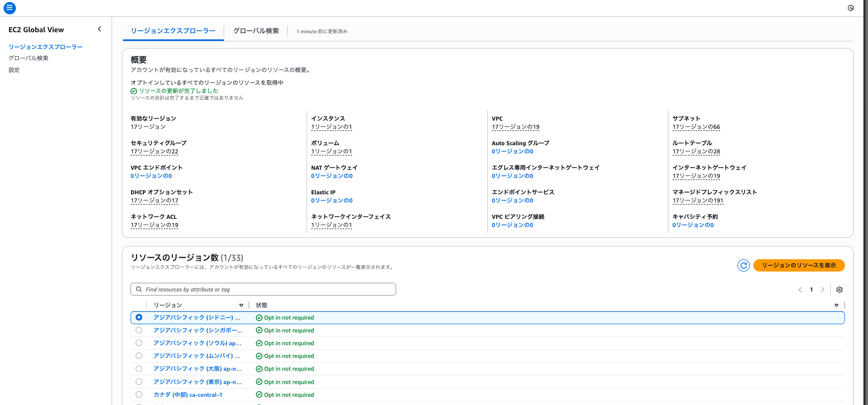Open NAT ゲートウェイ 0リージョンの0 link
868x405 pixels.
332,176
